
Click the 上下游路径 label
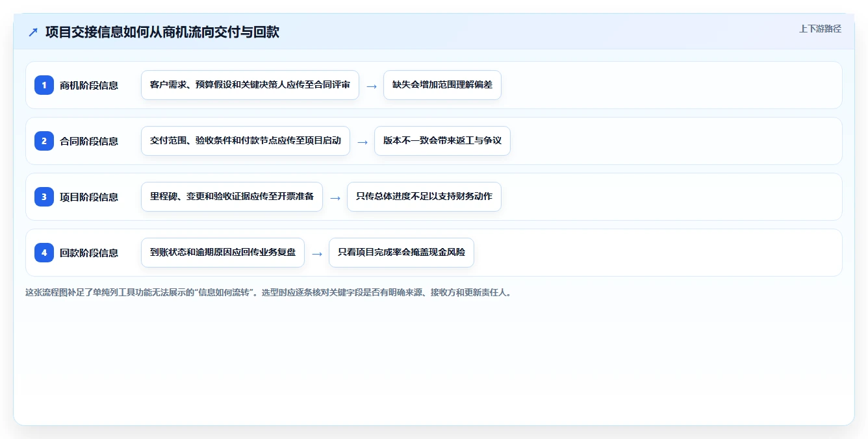click(x=820, y=29)
